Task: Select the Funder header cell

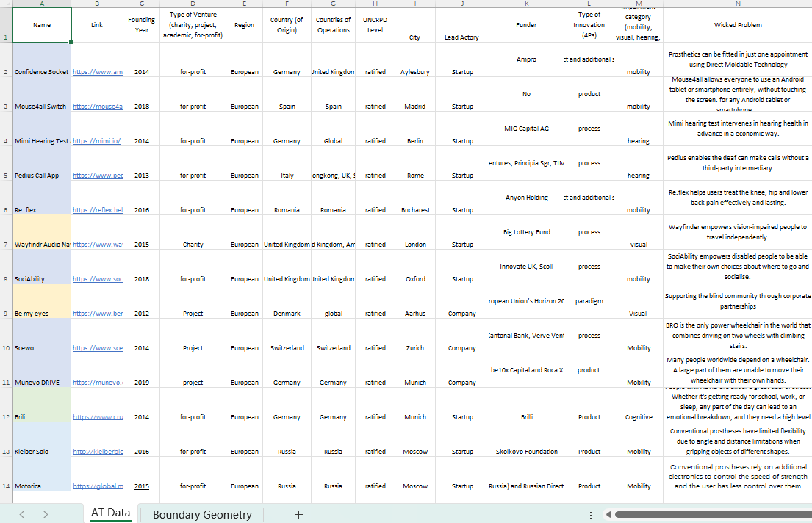Action: [526, 25]
